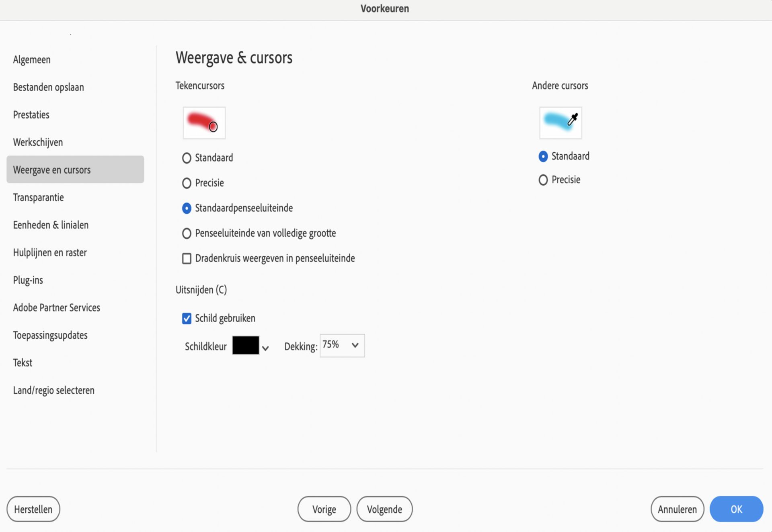Switch to Werkschijven preferences
Screen dimensions: 772x532
pos(75,142)
